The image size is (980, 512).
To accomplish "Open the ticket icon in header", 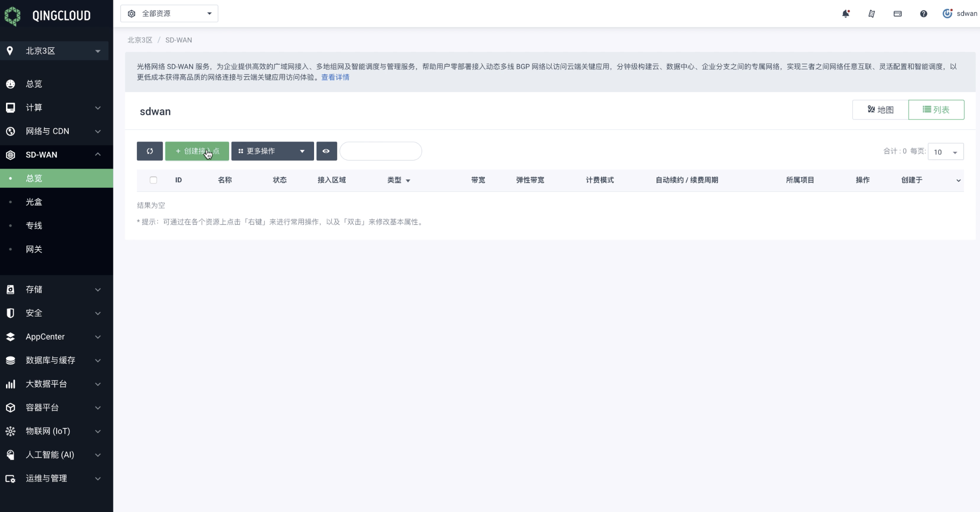I will point(871,14).
